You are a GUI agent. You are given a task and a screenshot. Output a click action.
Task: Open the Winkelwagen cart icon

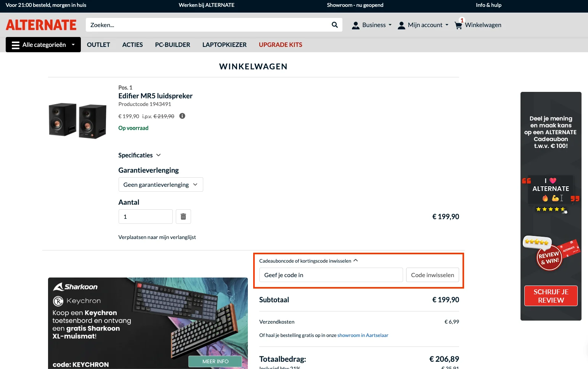pyautogui.click(x=458, y=24)
